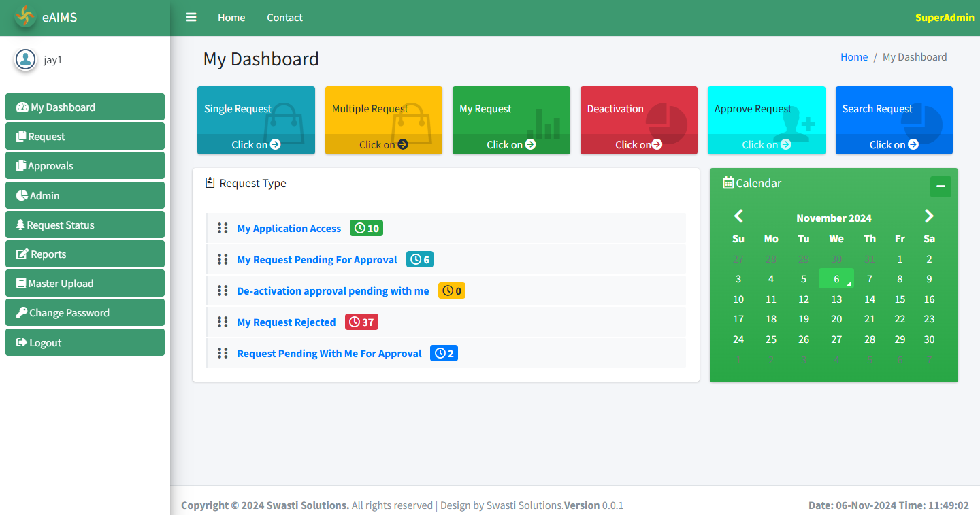The width and height of the screenshot is (980, 515).
Task: Open the Contact menu in top bar
Action: pyautogui.click(x=284, y=18)
